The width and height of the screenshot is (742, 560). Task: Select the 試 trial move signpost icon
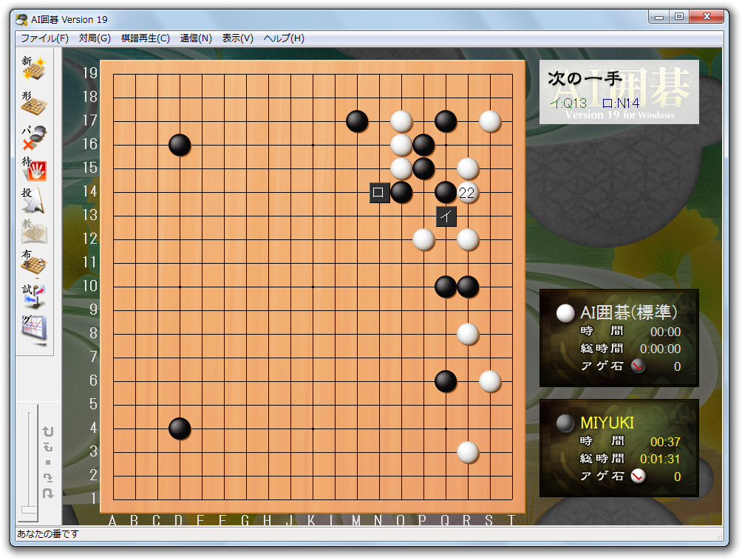33,295
